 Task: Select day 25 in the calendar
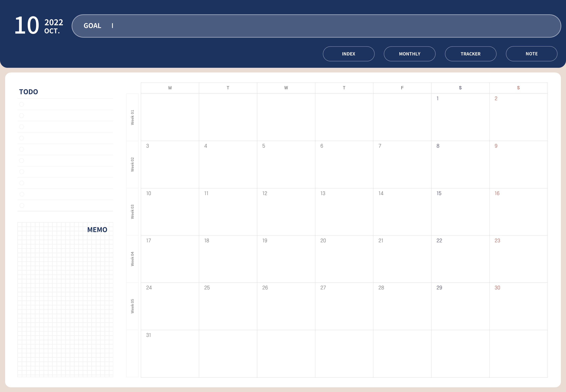coord(228,306)
